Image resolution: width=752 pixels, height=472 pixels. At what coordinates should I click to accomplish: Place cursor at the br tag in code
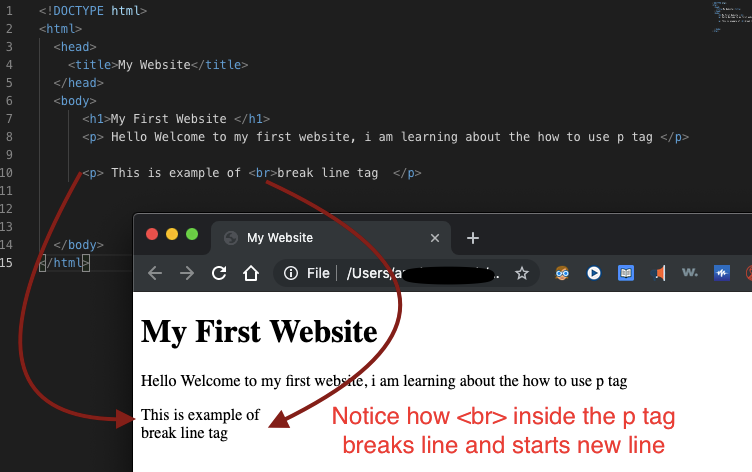[x=263, y=173]
